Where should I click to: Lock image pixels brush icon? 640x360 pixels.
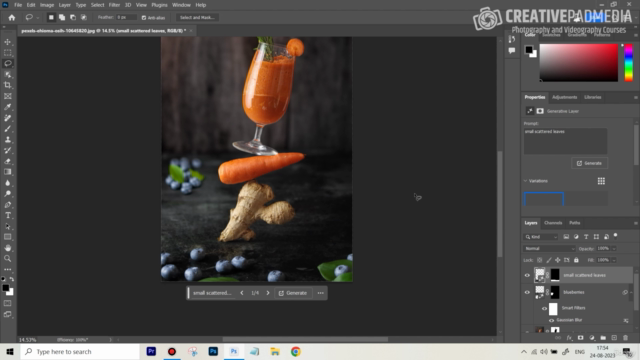tap(549, 260)
